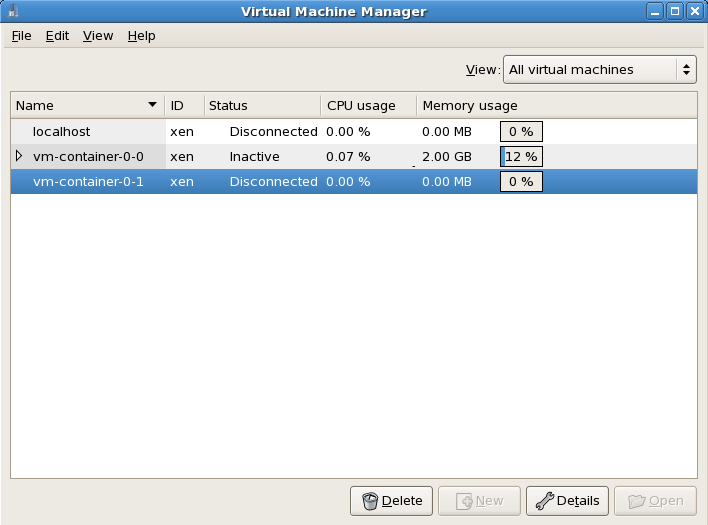The width and height of the screenshot is (708, 525).
Task: Click the 12 % memory usage bar
Action: point(521,157)
